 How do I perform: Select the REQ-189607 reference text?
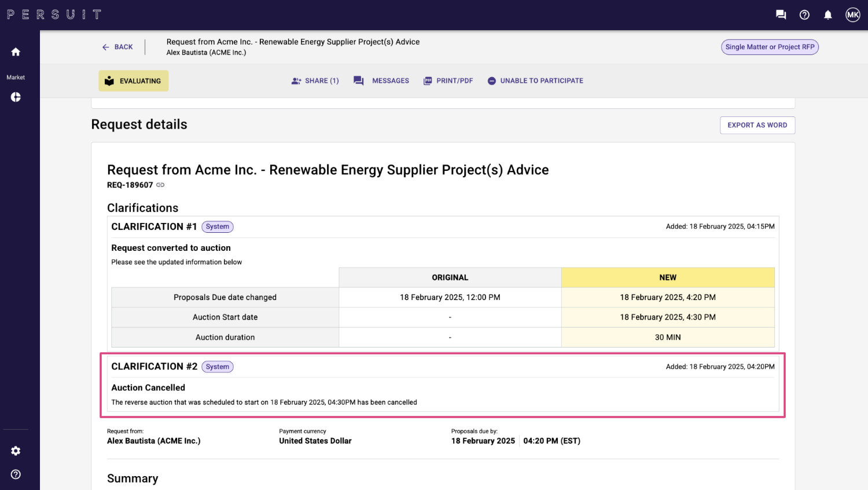[x=130, y=185]
